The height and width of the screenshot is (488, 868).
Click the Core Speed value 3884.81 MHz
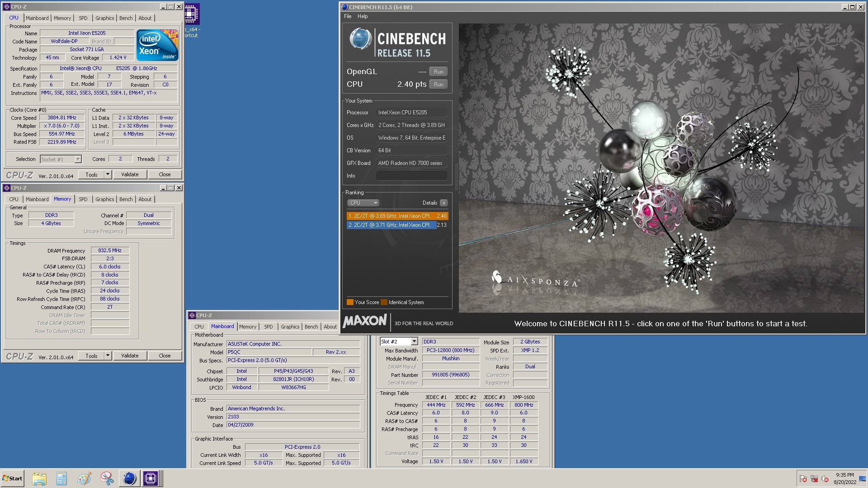[62, 117]
